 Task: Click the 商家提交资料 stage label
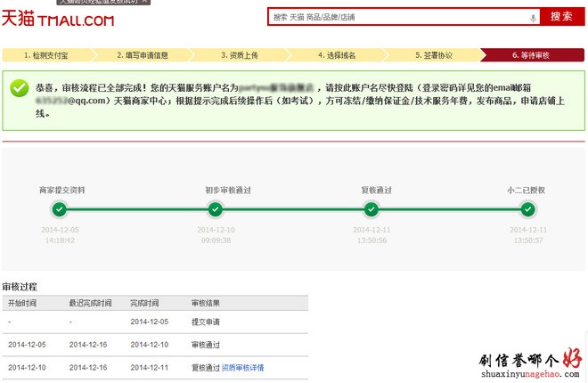click(x=62, y=190)
